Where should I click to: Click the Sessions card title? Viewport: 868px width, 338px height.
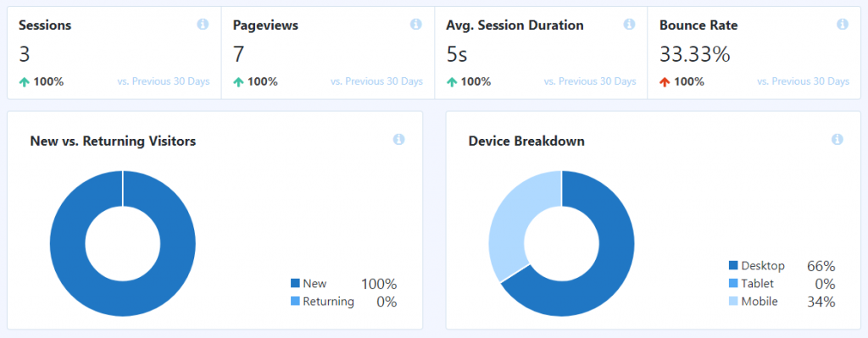pyautogui.click(x=45, y=25)
